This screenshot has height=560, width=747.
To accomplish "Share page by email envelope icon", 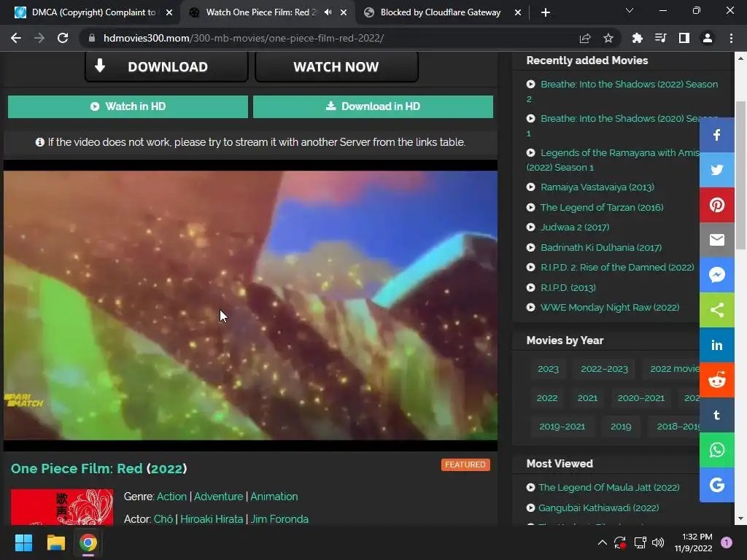I will click(x=716, y=240).
